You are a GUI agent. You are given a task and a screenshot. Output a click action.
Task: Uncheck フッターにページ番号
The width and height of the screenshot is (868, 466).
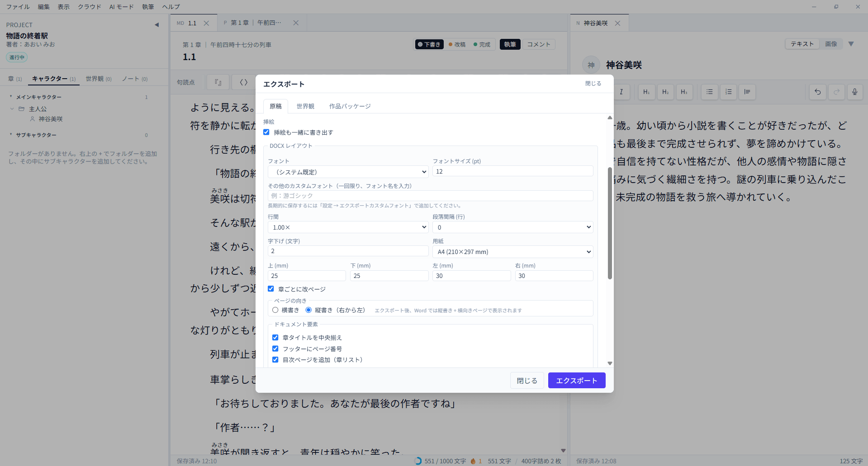click(275, 348)
